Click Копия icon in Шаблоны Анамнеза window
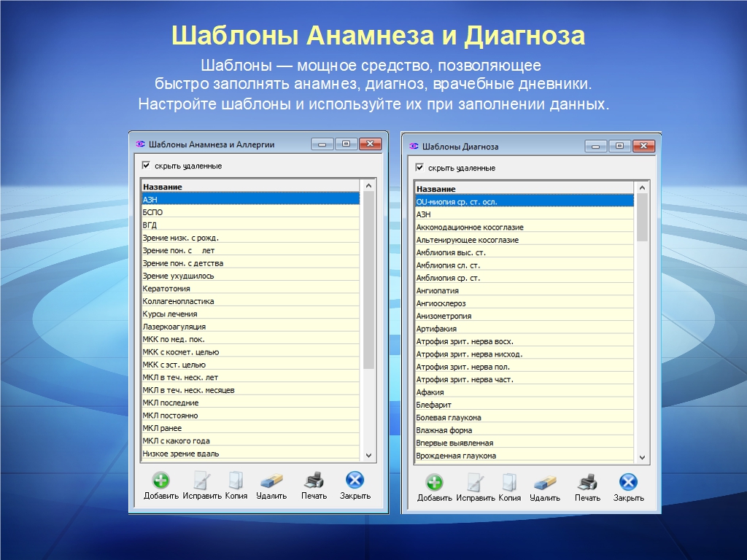Screen dimensions: 747x560 pos(236,481)
